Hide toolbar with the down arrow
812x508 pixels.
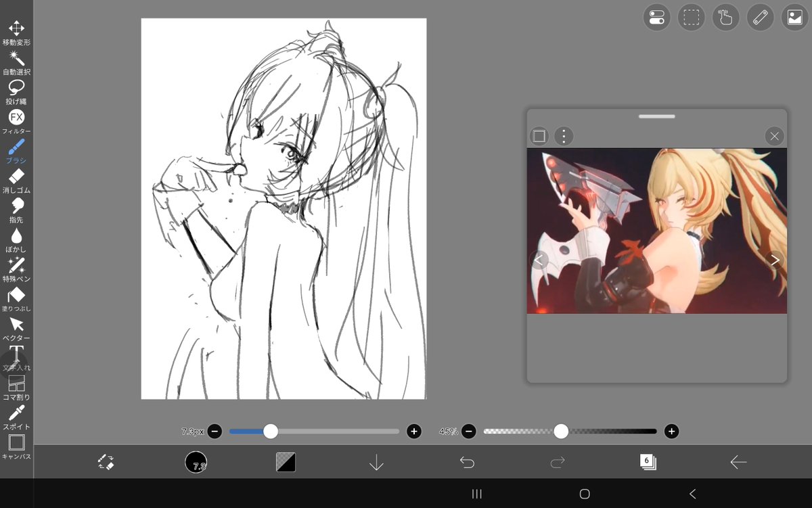pos(376,463)
